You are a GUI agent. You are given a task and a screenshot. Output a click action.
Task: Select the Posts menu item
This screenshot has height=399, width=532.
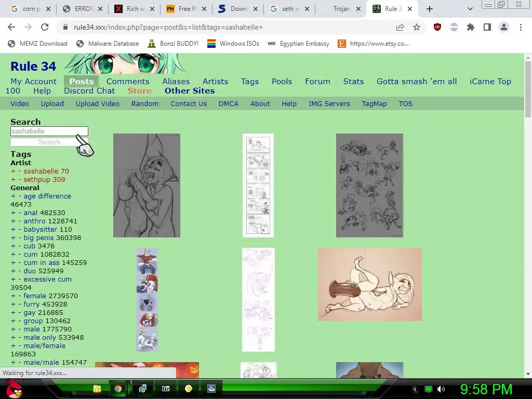tap(82, 82)
